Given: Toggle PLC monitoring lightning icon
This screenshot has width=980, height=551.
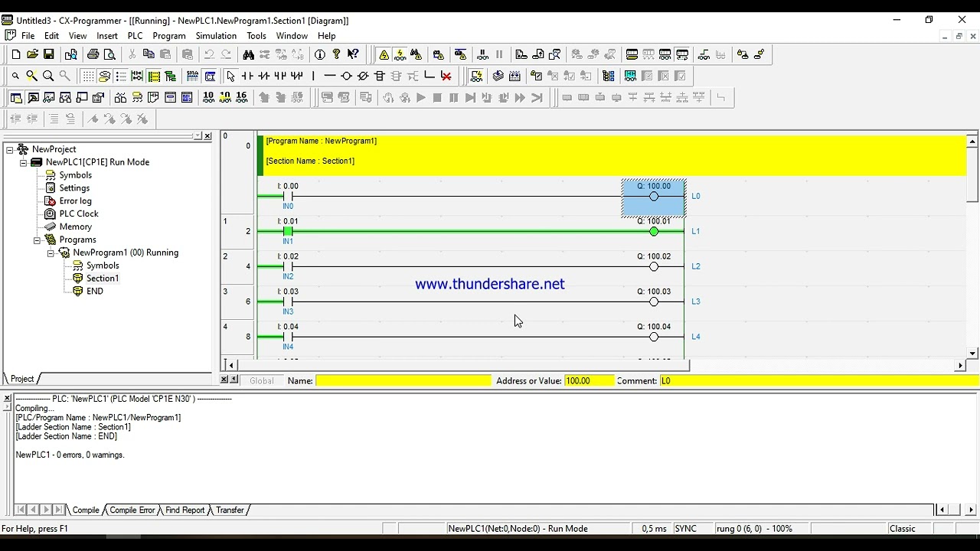Looking at the screenshot, I should coord(400,54).
